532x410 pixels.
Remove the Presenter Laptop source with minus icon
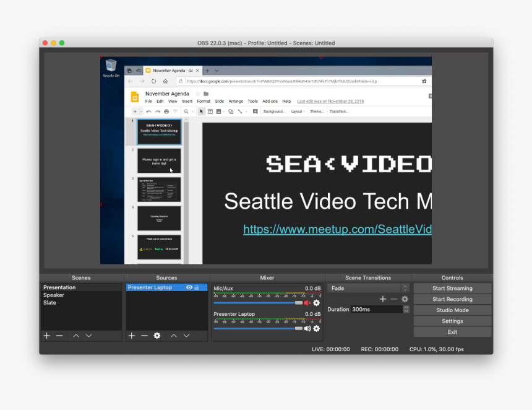click(144, 336)
